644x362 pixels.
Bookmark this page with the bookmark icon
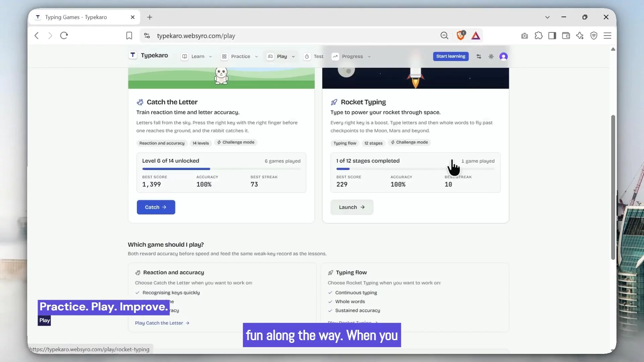tap(129, 36)
